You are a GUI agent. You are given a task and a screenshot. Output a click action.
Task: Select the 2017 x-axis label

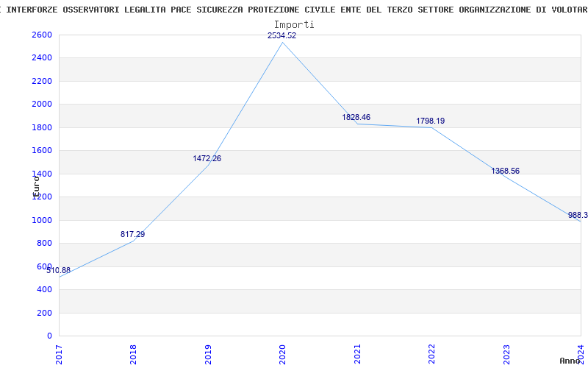click(x=59, y=354)
